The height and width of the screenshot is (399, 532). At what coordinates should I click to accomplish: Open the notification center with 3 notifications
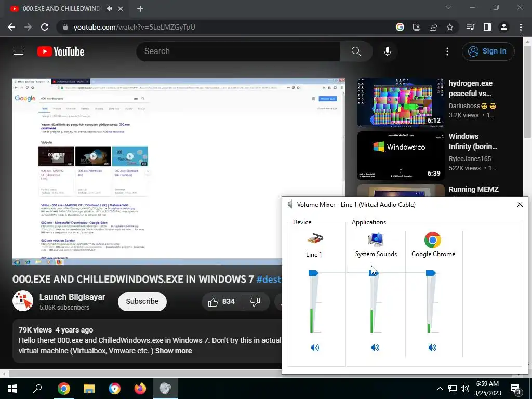click(516, 389)
